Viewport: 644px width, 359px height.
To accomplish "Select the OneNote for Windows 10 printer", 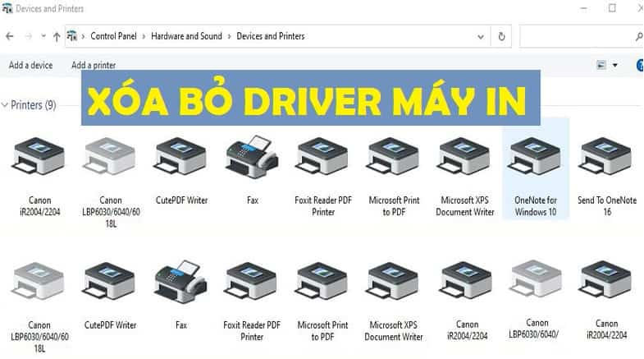I will [536, 168].
